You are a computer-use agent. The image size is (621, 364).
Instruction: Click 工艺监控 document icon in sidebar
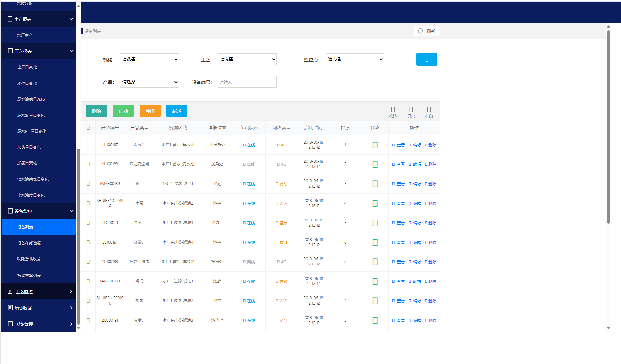coord(10,291)
